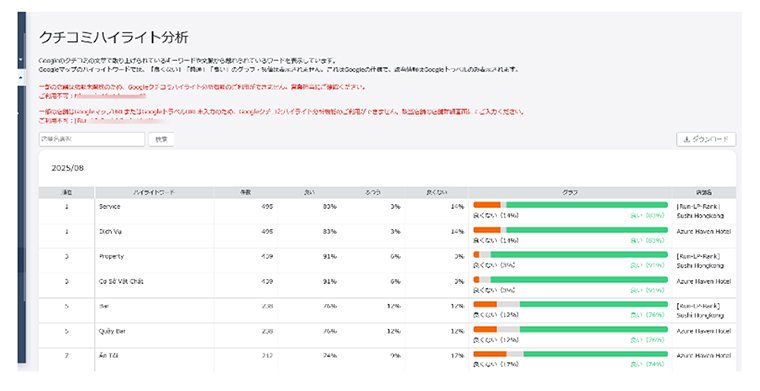Viewport: 760px width, 391px height.
Task: Select the Dịch Vụ keyword row
Action: coord(387,236)
